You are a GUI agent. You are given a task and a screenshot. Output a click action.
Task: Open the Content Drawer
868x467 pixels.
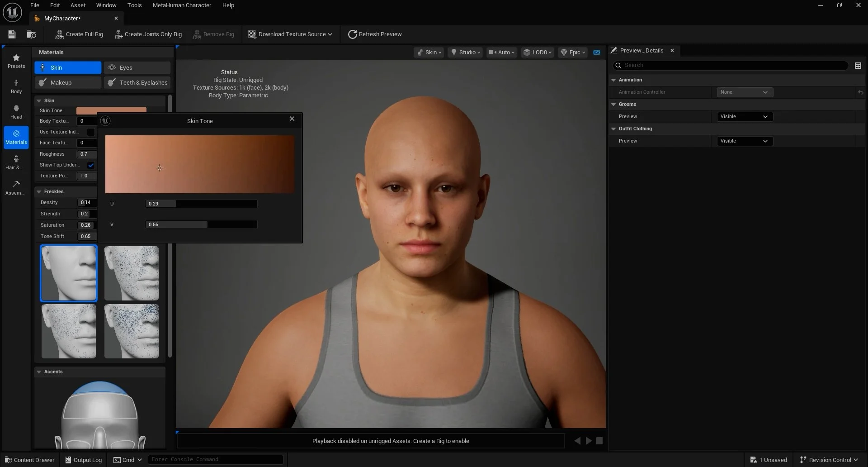(29, 460)
